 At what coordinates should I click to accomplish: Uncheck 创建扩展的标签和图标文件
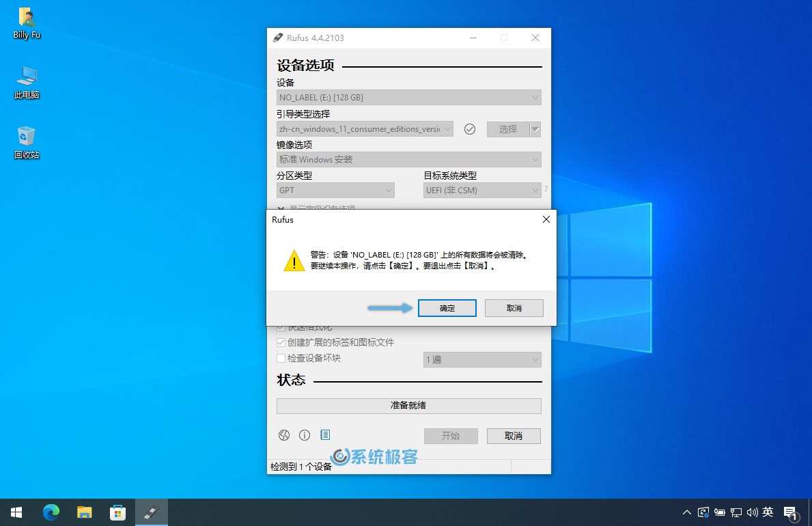281,342
